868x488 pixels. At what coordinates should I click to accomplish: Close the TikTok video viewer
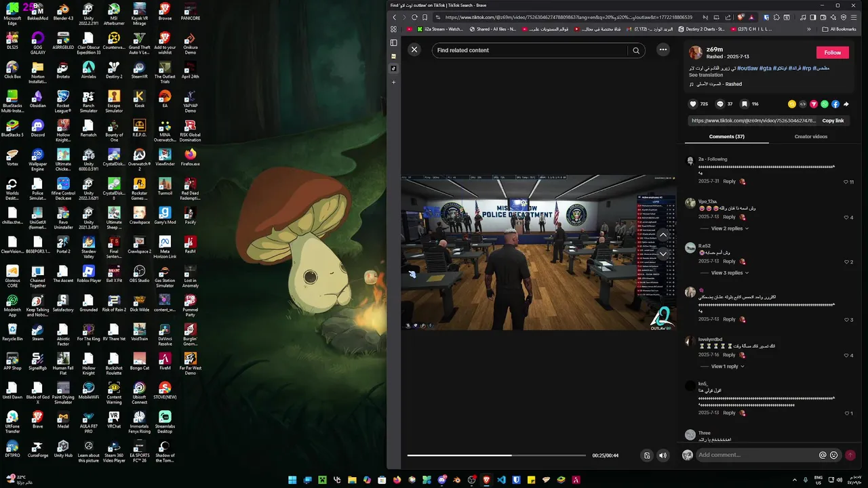pos(414,49)
